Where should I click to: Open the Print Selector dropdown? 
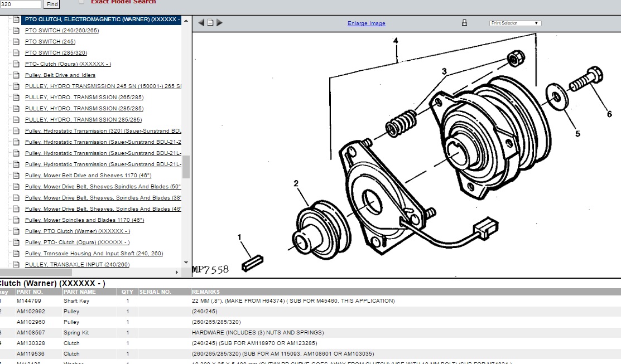click(515, 23)
